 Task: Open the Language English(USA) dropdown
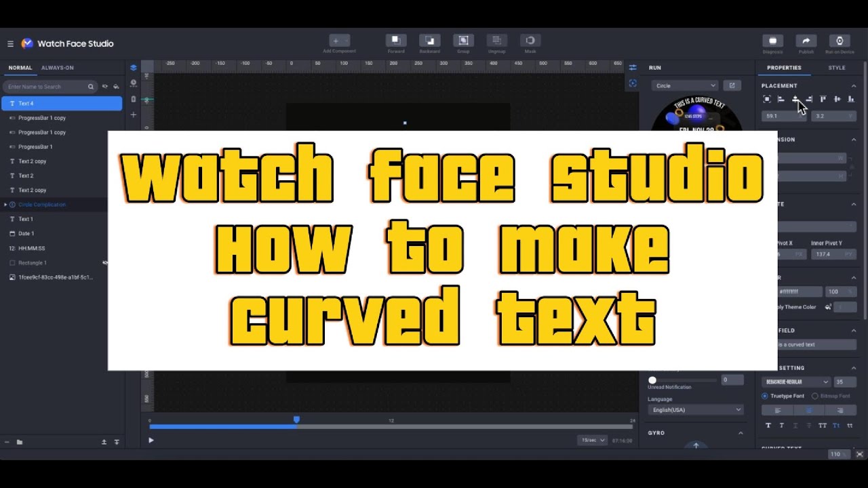point(696,409)
